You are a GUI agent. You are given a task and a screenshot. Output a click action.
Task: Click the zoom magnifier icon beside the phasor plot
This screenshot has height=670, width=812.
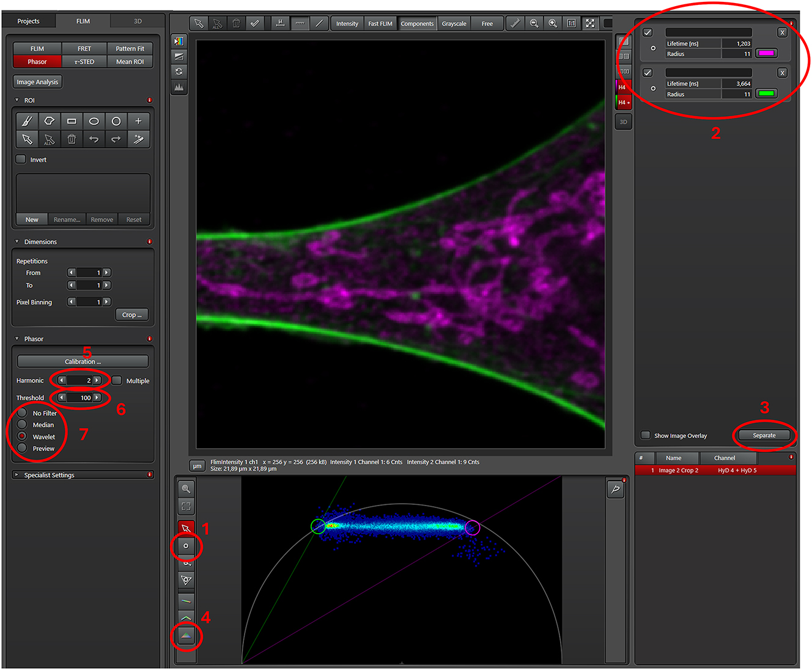point(186,488)
